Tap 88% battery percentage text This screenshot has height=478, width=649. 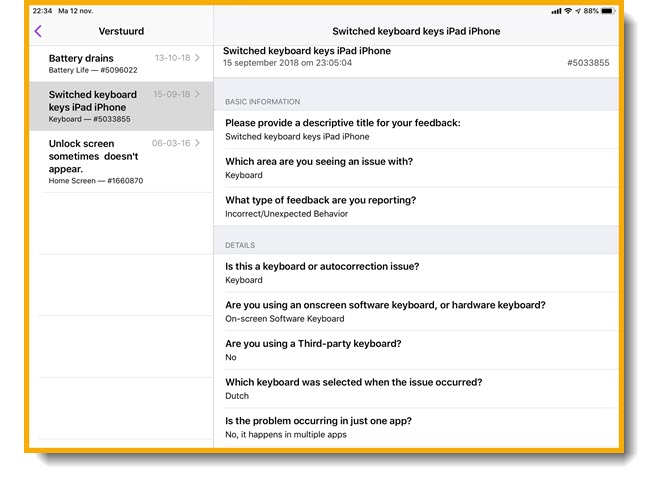coord(591,11)
